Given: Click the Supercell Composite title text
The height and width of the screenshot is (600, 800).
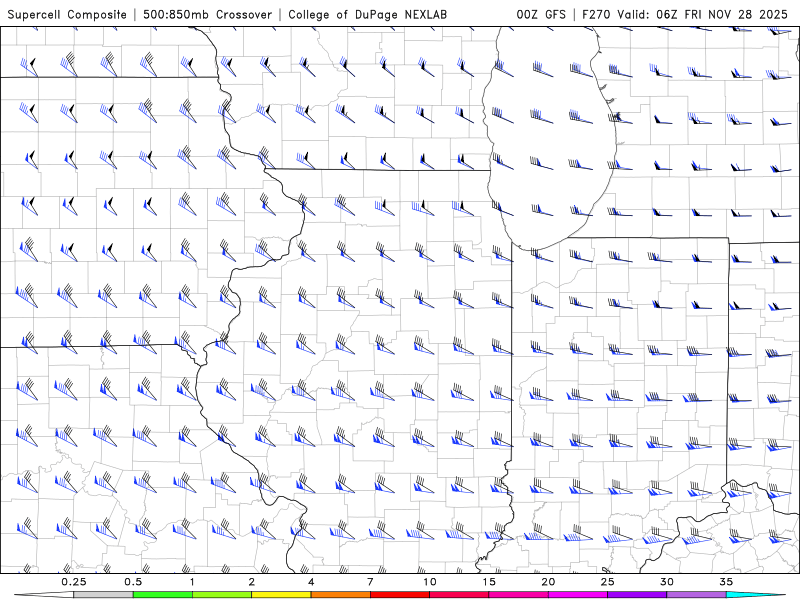Looking at the screenshot, I should (x=67, y=14).
